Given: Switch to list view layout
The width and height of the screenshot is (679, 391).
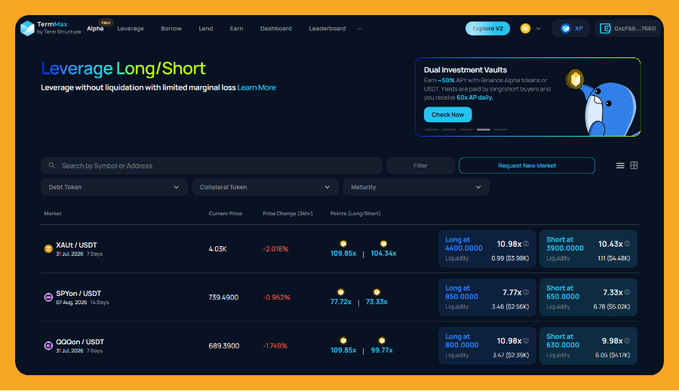Looking at the screenshot, I should 620,165.
